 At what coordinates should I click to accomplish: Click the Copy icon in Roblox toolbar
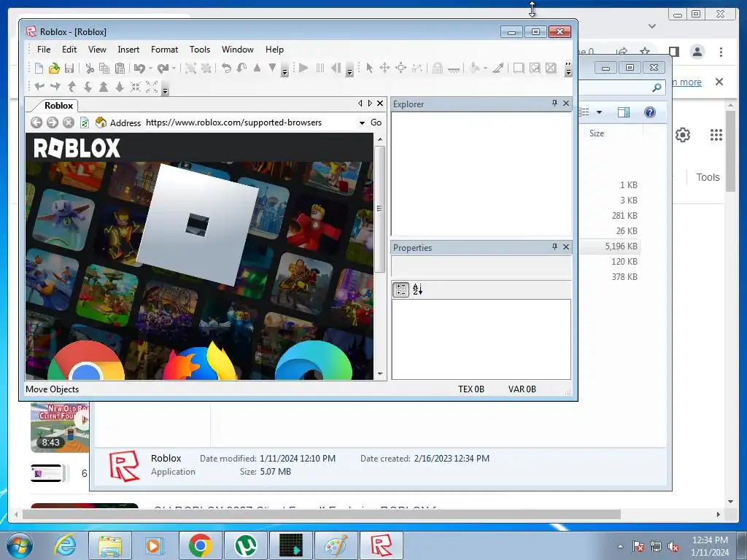pyautogui.click(x=104, y=68)
